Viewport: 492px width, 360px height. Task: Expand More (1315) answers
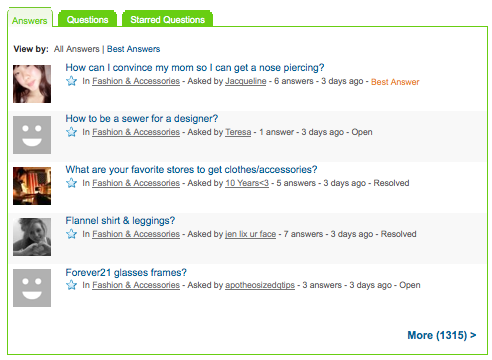[x=442, y=335]
